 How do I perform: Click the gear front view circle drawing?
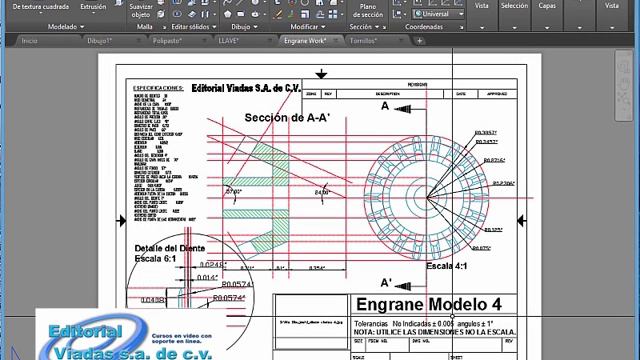point(426,198)
